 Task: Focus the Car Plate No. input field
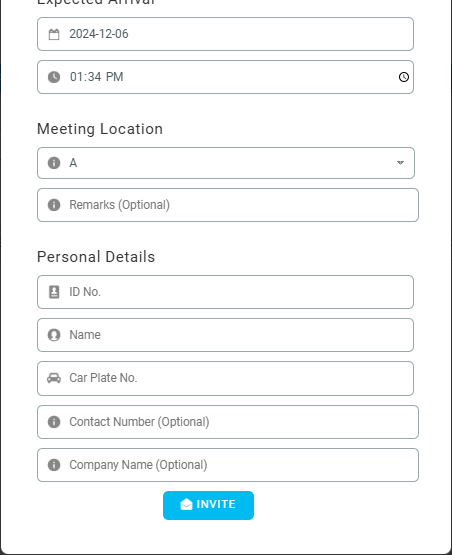click(x=225, y=378)
